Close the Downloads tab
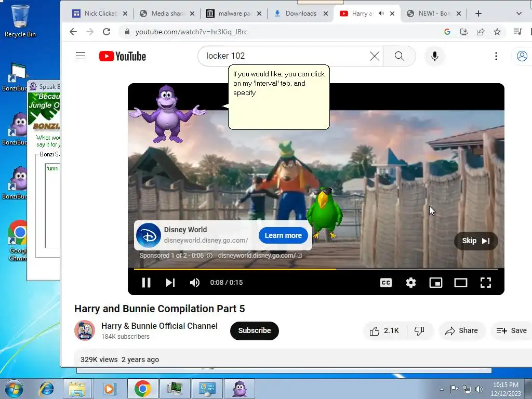Screen dimensions: 532x399 [326, 14]
